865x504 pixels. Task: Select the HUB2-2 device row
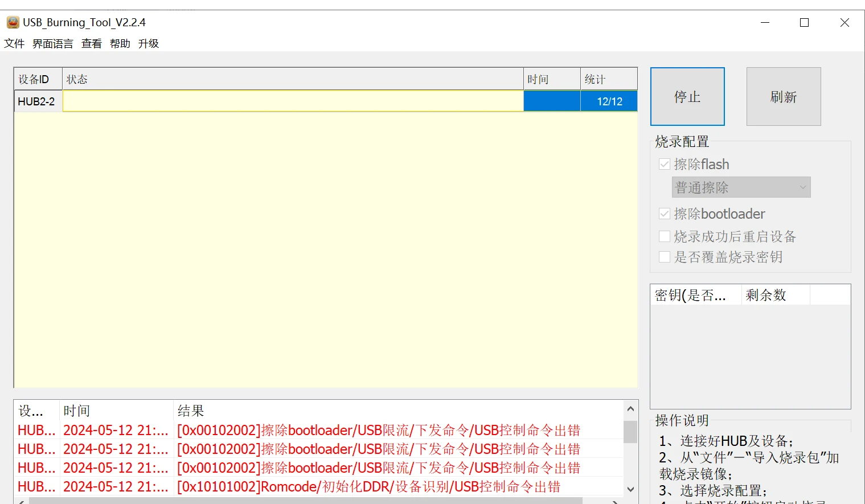36,101
